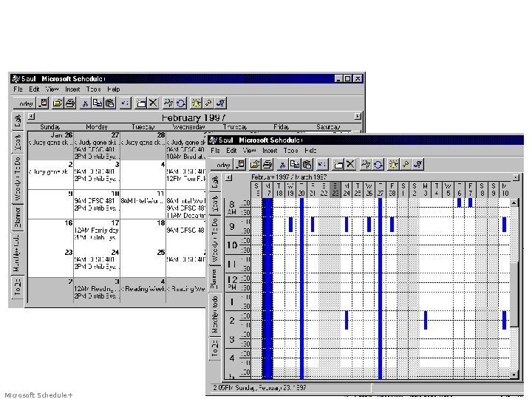Screen dimensions: 532x399
Task: Open the Tools menu in the front Planner window
Action: [291, 150]
